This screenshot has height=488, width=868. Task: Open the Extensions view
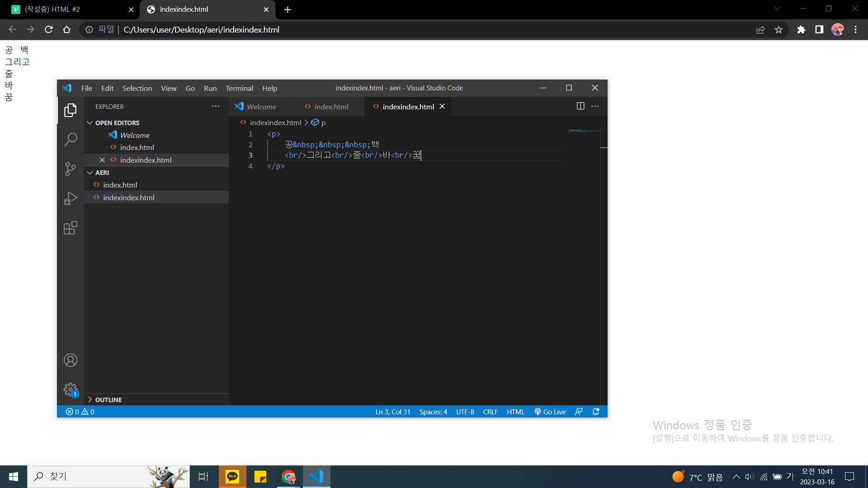[x=71, y=228]
